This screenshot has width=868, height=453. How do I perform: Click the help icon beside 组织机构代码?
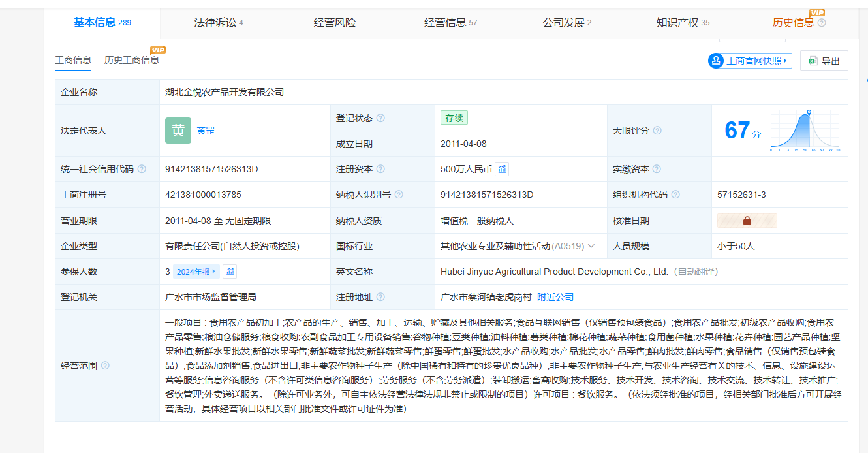click(675, 195)
